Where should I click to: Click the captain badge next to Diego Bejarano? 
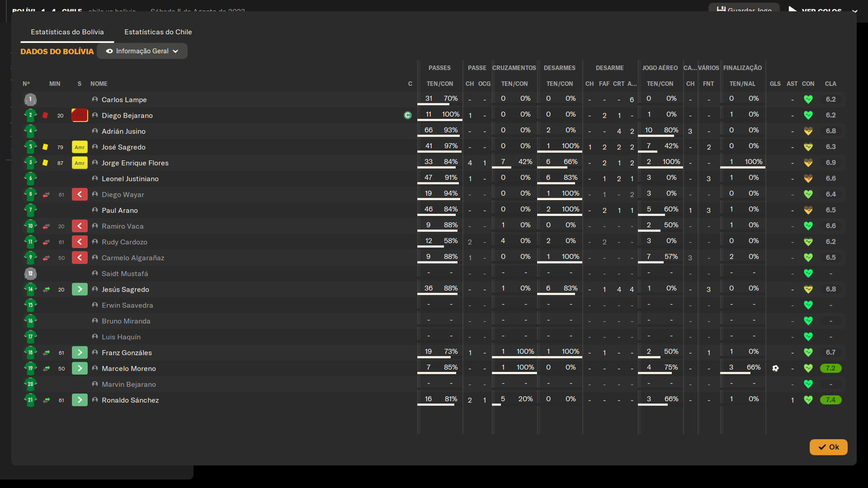coord(407,115)
